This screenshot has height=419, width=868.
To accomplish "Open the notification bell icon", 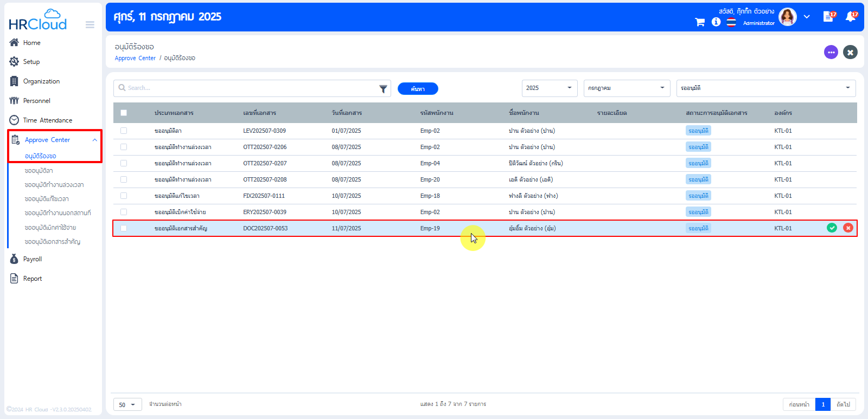I will pyautogui.click(x=851, y=17).
